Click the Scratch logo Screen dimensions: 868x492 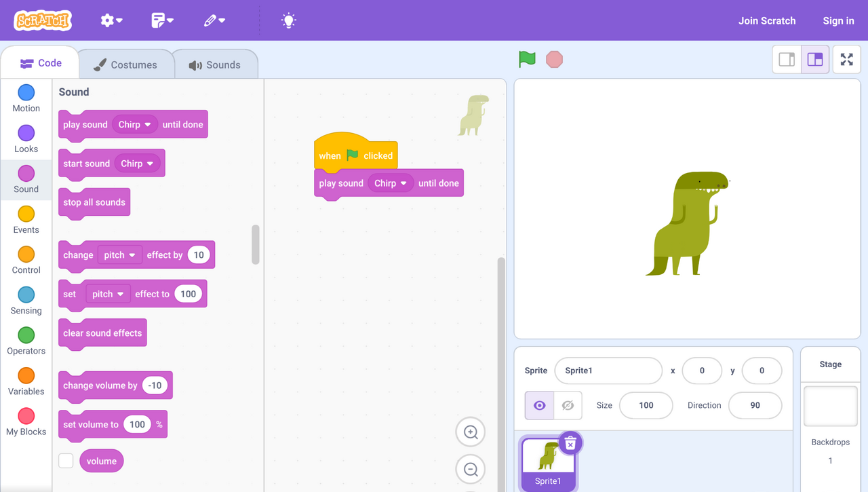[x=42, y=20]
